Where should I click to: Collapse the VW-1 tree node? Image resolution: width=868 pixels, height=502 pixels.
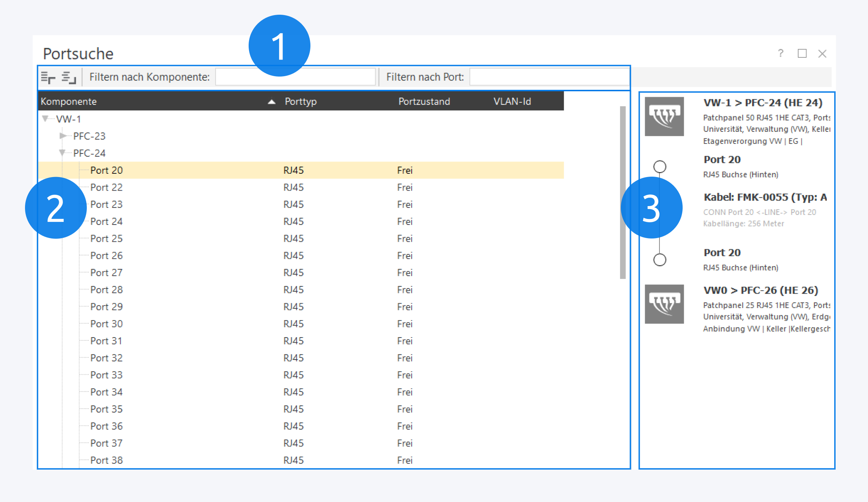45,119
